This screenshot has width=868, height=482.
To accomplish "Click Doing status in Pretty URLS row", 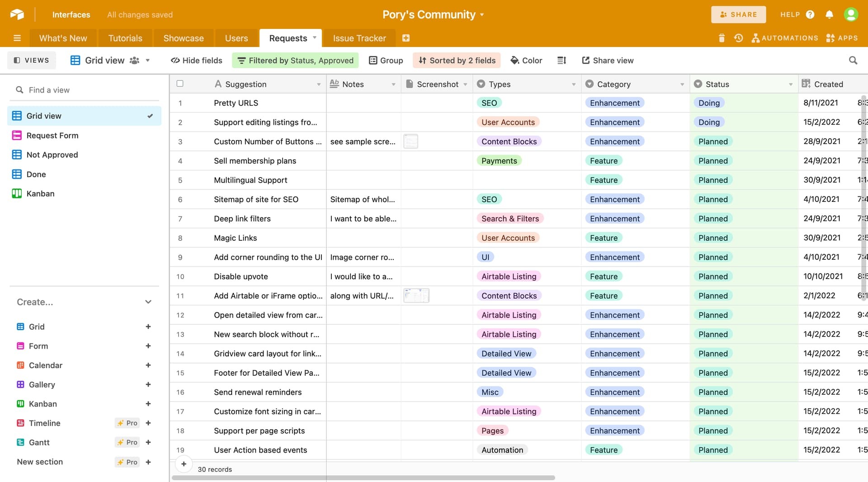I will (x=709, y=103).
